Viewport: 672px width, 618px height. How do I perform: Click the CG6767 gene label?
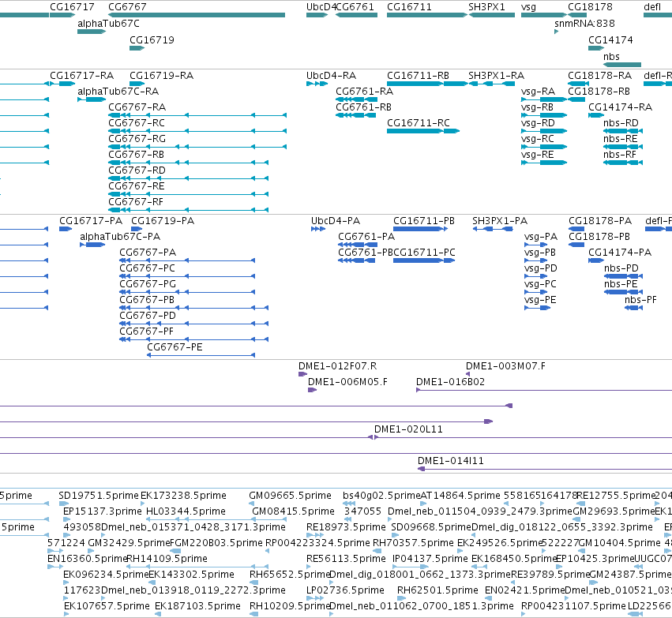click(127, 7)
